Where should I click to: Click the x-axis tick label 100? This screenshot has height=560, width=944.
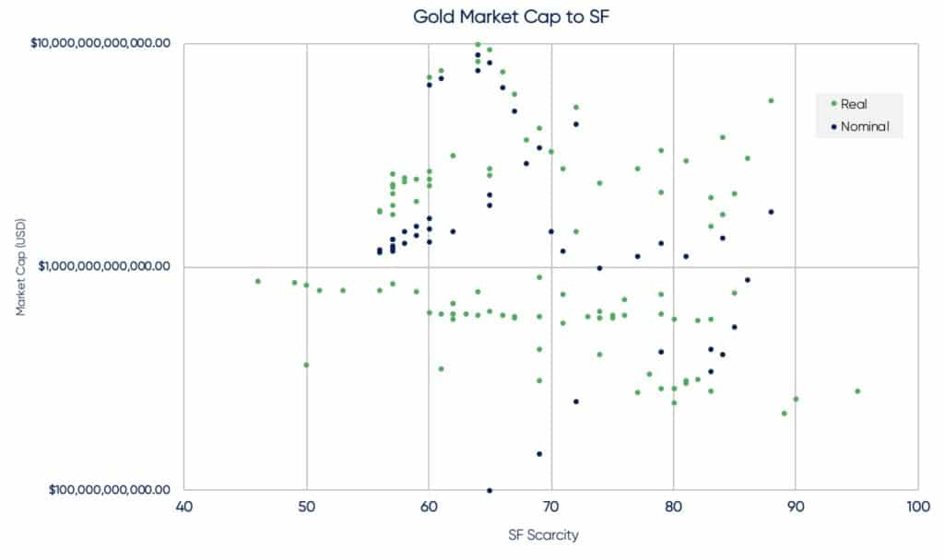[x=917, y=507]
